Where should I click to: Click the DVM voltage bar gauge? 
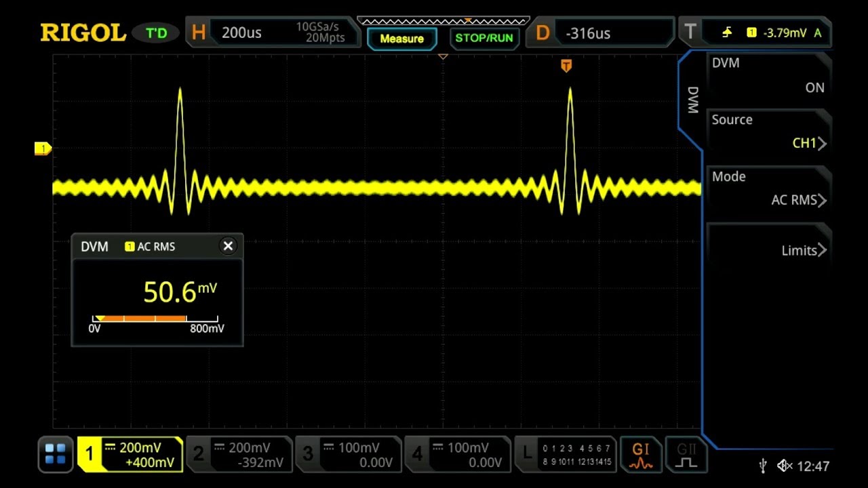click(155, 318)
